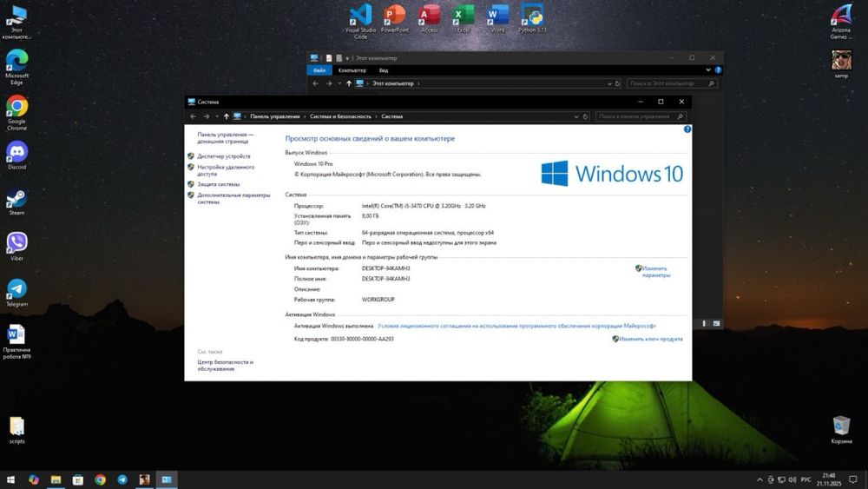Screen dimensions: 868x489
Task: Click the search magnifier in the Система window
Action: coord(680,116)
